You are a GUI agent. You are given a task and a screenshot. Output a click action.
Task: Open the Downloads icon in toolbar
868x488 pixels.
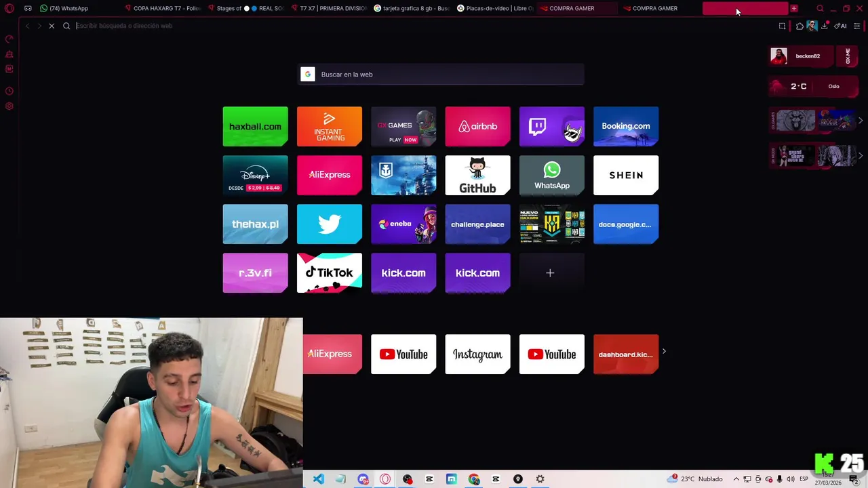[825, 26]
